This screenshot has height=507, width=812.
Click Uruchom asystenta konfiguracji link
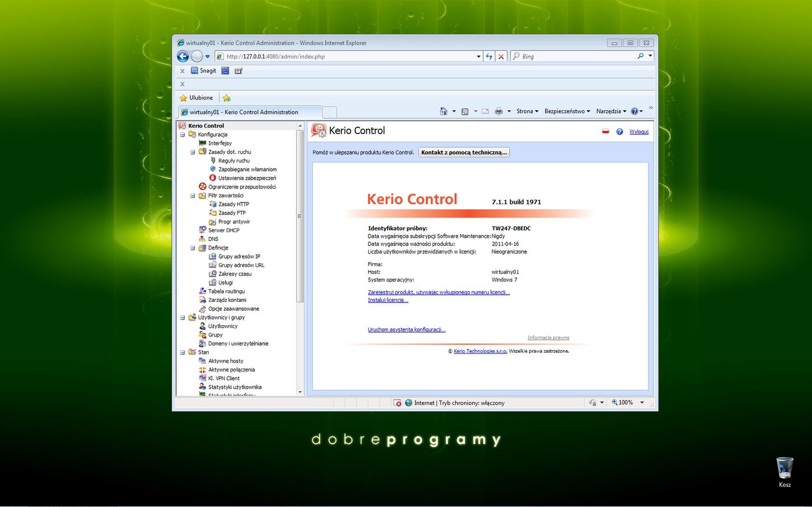tap(406, 329)
